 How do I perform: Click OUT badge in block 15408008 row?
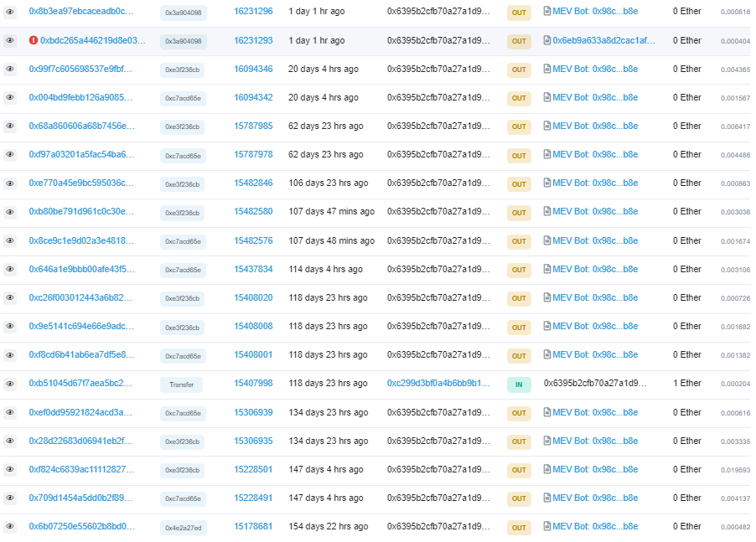coord(519,328)
